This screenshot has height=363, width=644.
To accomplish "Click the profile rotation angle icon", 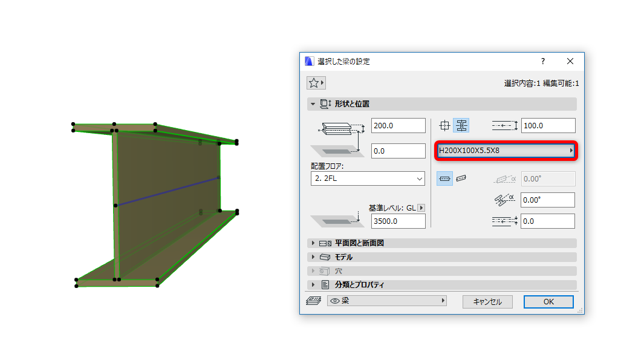I will [504, 200].
